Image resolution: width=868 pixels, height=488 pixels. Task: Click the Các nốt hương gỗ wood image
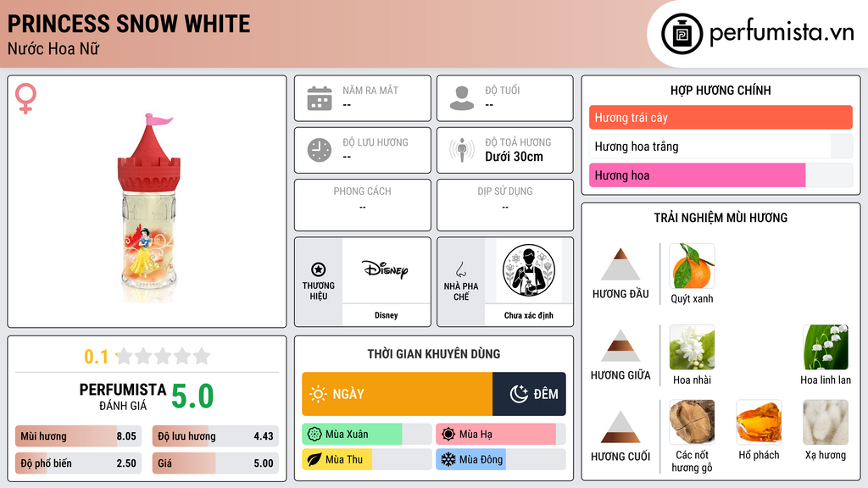coord(692,422)
